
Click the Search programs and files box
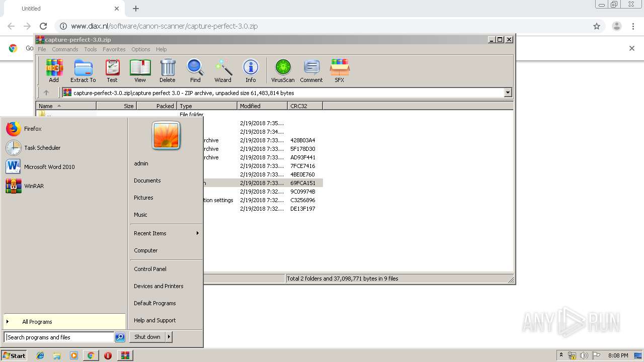pyautogui.click(x=59, y=337)
